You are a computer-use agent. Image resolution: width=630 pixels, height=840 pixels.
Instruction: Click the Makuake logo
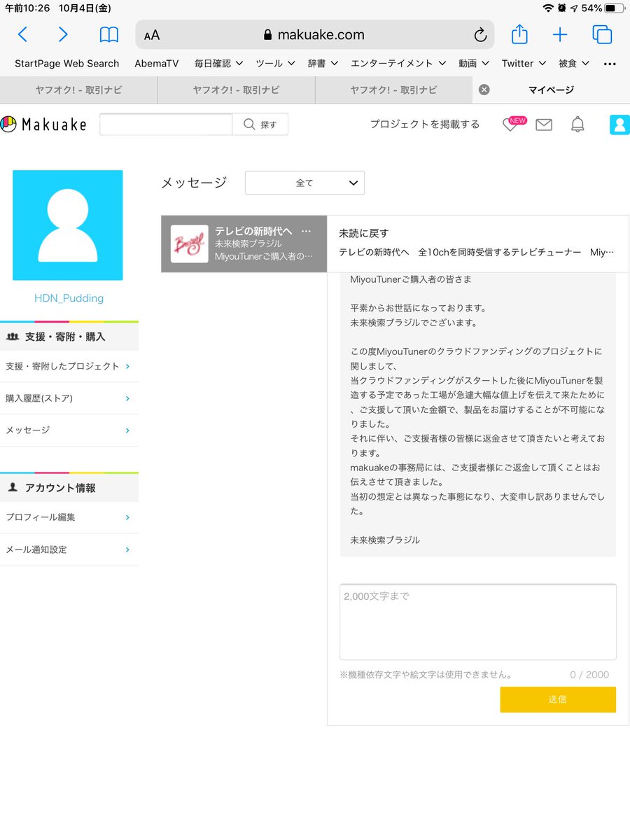(x=44, y=125)
